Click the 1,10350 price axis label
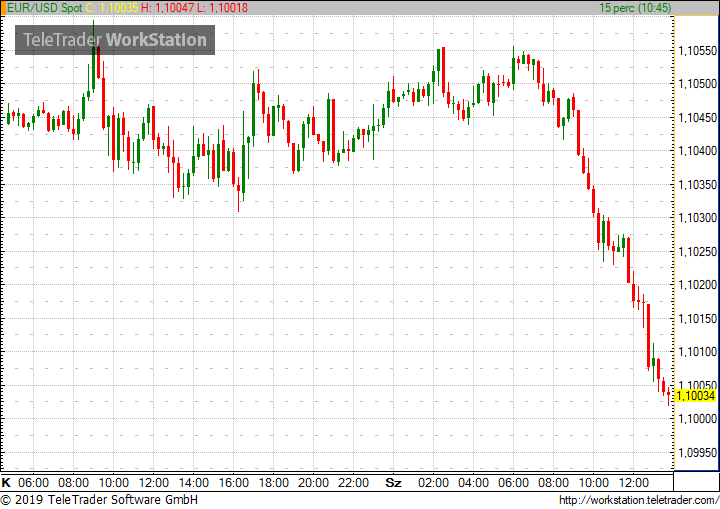Viewport: 720px width, 509px height. (x=698, y=185)
